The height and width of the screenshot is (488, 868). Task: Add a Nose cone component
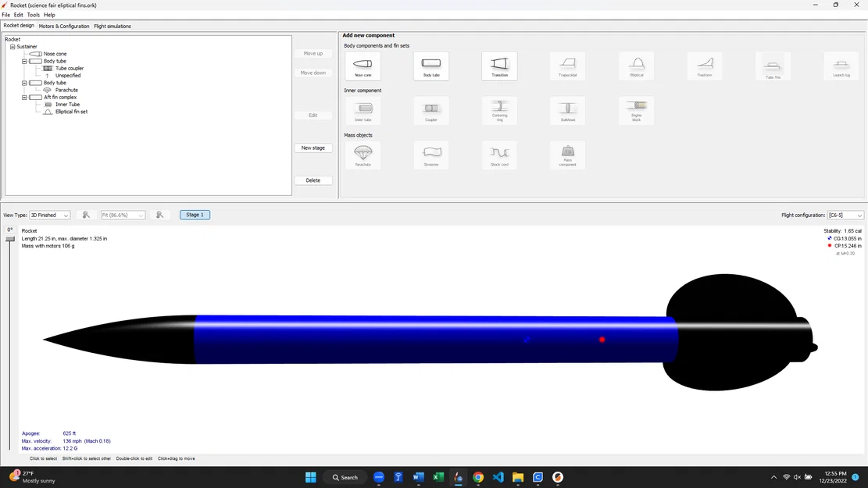click(x=363, y=66)
